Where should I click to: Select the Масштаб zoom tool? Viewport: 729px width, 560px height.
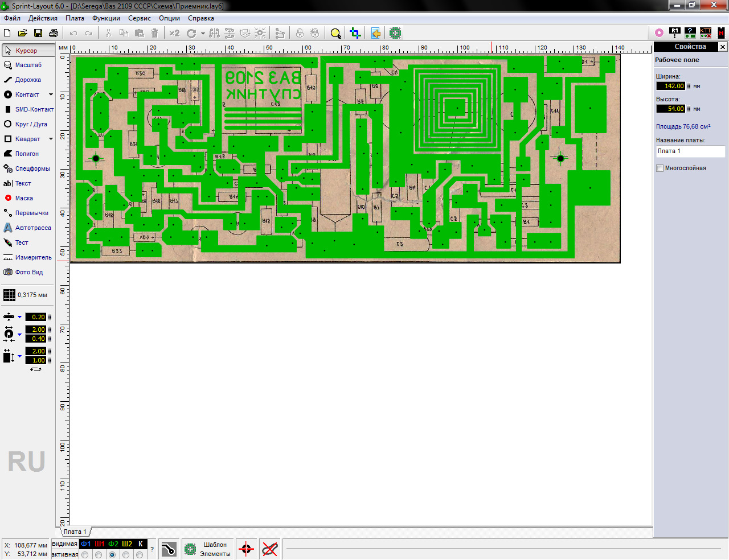pos(28,65)
